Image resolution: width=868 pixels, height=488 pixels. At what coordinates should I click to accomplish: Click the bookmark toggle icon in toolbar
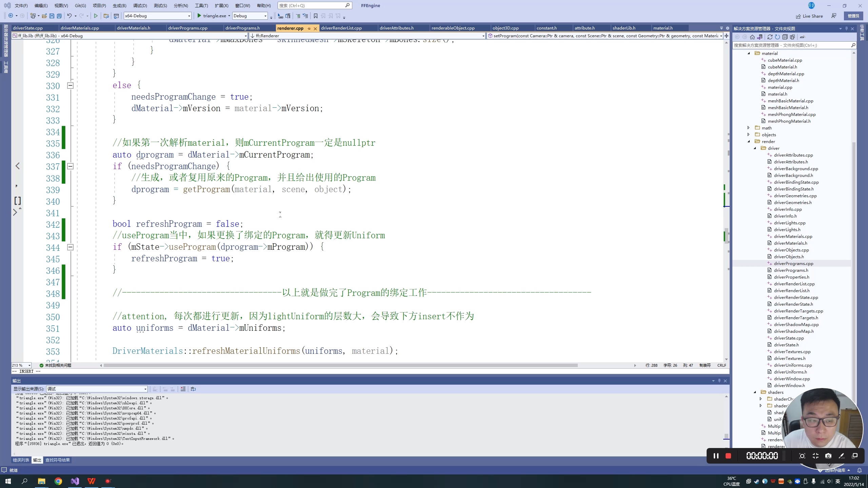coord(315,16)
